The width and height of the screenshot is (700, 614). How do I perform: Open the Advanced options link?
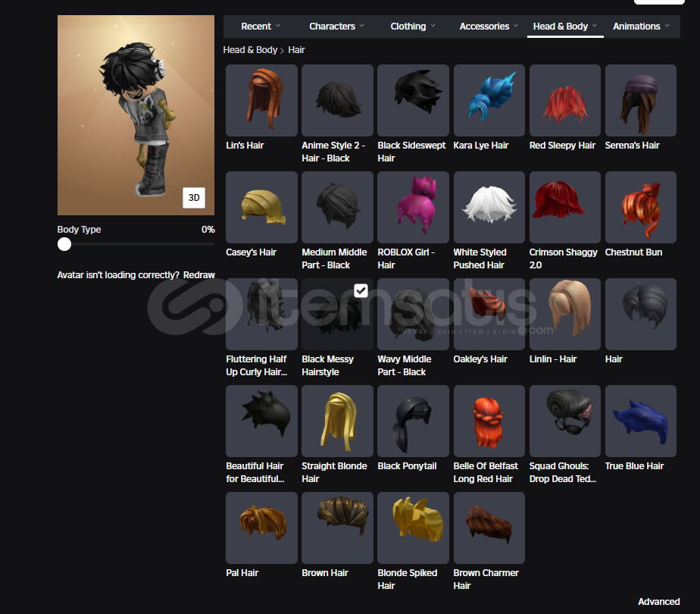click(x=659, y=602)
